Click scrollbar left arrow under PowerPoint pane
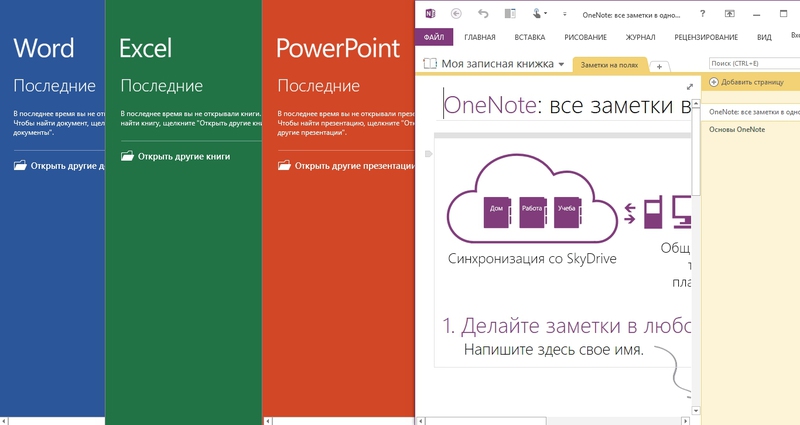Viewport: 800px width, 425px height. point(267,421)
